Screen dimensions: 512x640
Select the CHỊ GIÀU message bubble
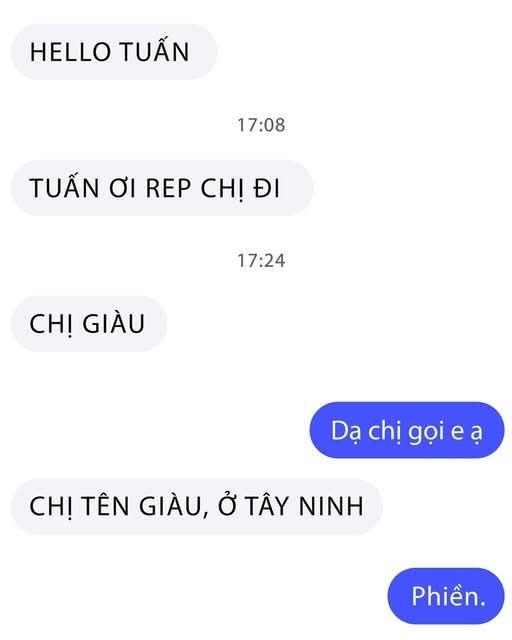[x=89, y=324]
